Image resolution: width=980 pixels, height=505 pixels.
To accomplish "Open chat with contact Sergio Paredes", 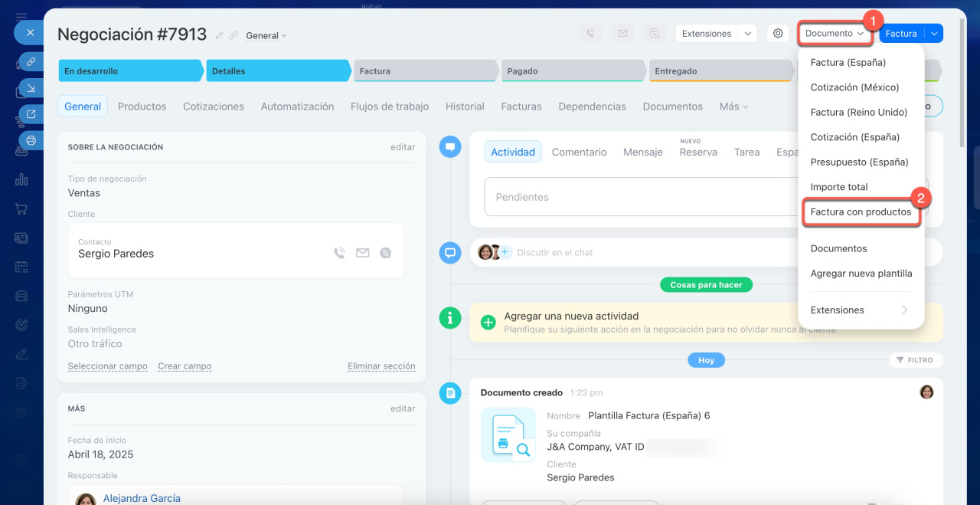I will (x=385, y=253).
